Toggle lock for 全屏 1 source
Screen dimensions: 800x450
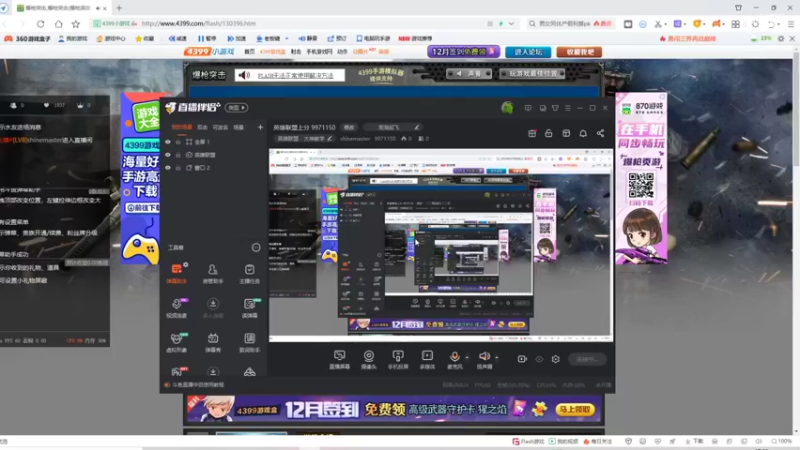[178, 142]
